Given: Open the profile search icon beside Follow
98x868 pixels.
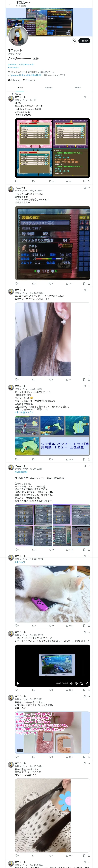Looking at the screenshot, I should point(74,41).
